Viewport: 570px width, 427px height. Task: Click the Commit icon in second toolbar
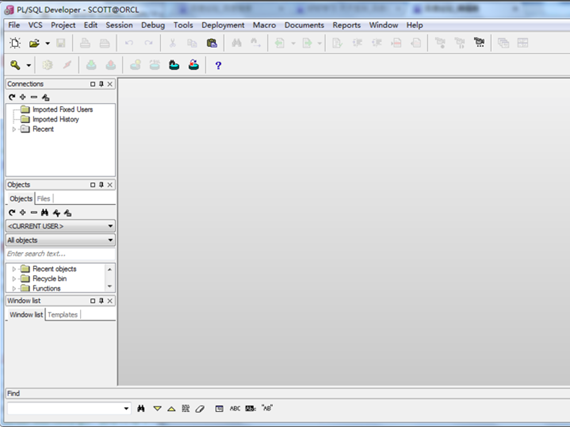click(x=91, y=65)
